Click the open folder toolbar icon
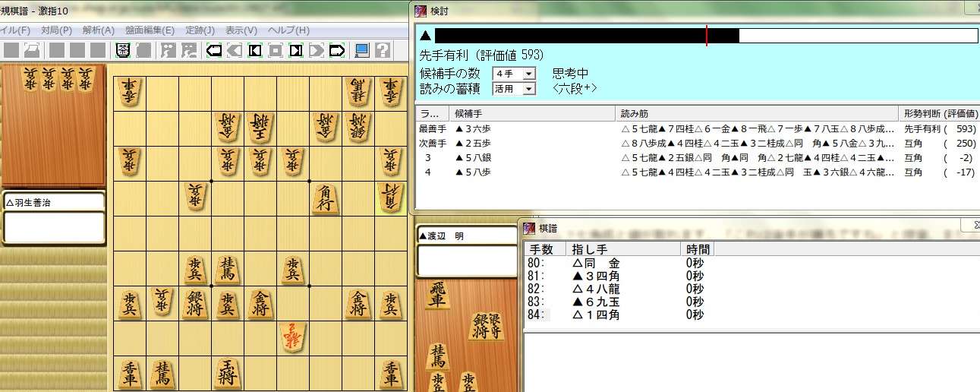The width and height of the screenshot is (980, 392). click(x=32, y=50)
